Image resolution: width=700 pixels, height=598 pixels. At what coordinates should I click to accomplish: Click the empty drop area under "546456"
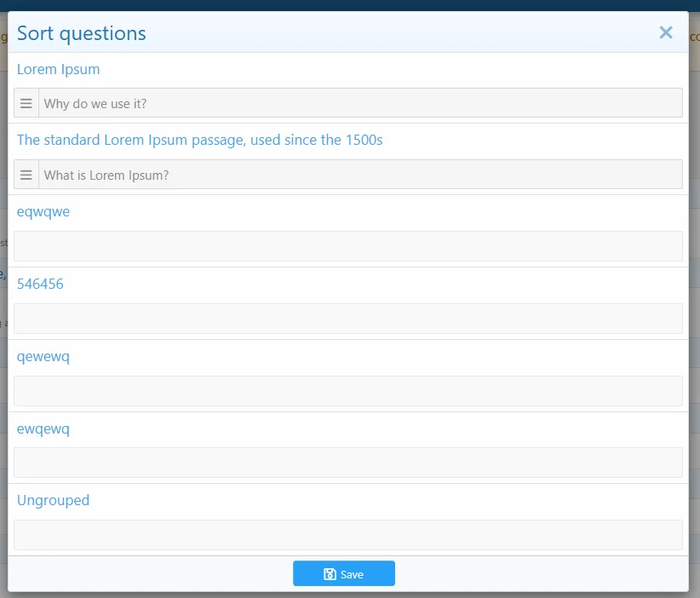pos(348,319)
